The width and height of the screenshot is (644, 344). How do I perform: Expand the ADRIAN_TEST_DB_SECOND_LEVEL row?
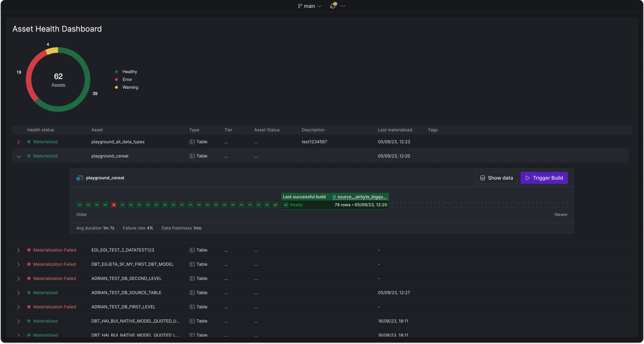[18, 279]
